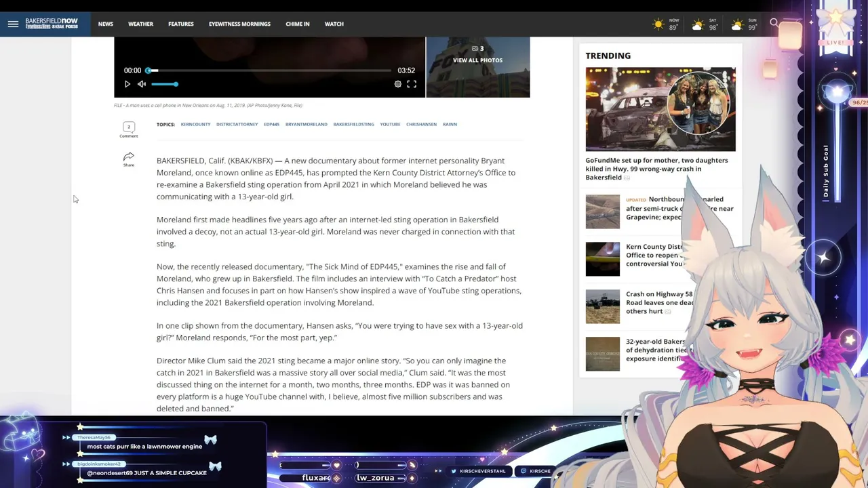
Task: Check Sunday's 99° forecast icon
Action: (x=736, y=24)
